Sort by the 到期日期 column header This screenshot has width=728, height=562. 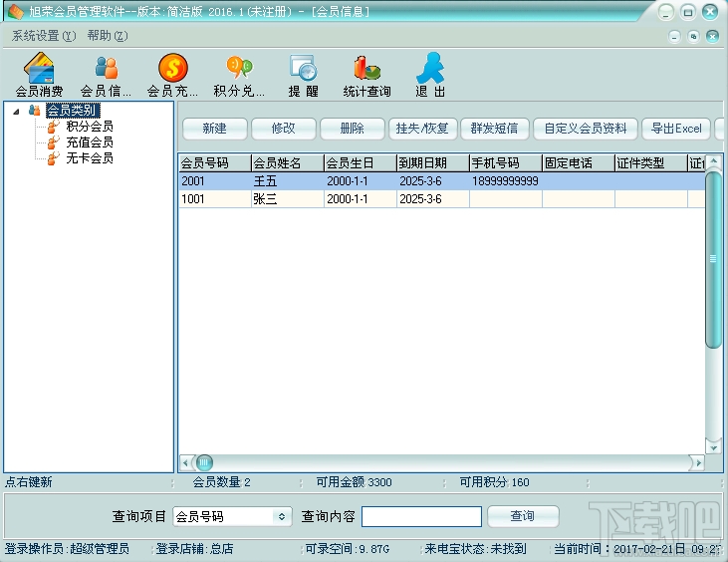[x=433, y=163]
